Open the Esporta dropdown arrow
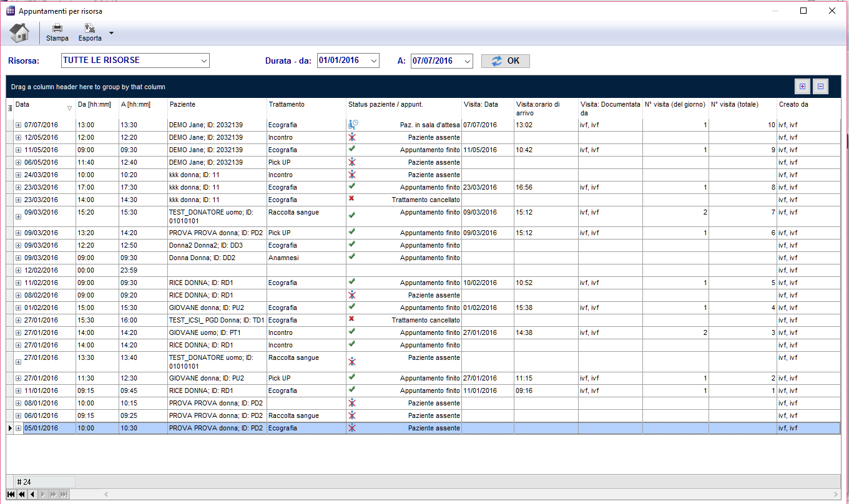The image size is (849, 504). 111,33
